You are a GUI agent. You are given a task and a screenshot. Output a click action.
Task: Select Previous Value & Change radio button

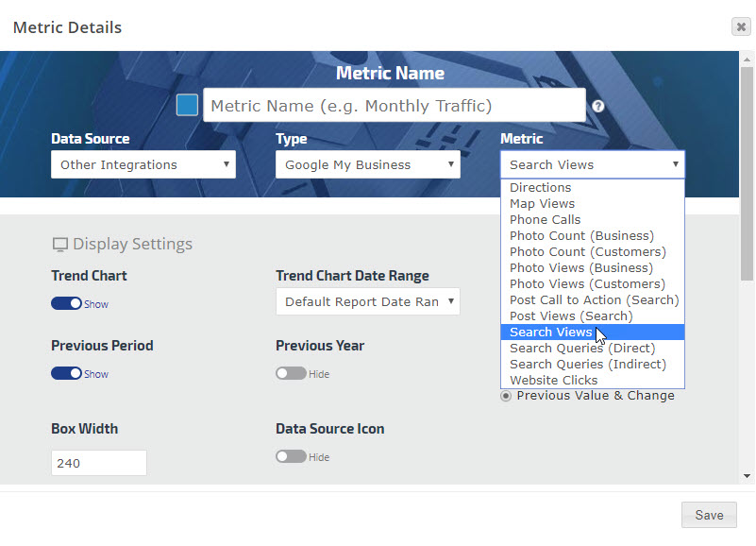coord(506,396)
